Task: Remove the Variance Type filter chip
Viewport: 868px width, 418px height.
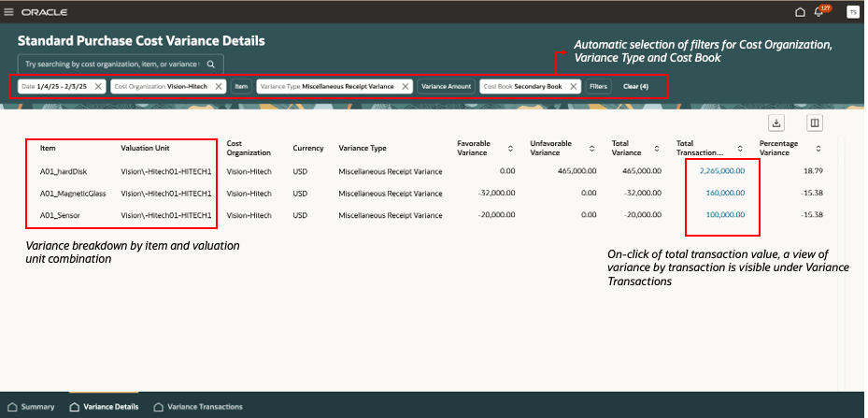Action: tap(406, 86)
